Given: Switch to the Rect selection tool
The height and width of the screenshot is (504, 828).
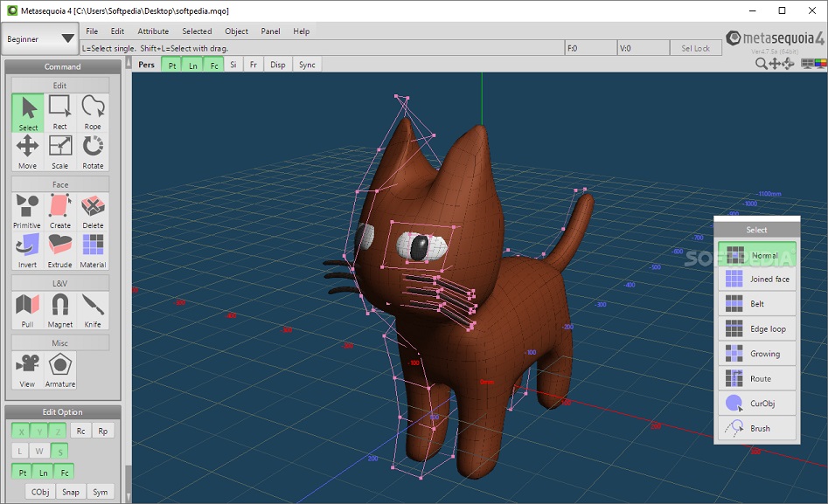Looking at the screenshot, I should 60,112.
